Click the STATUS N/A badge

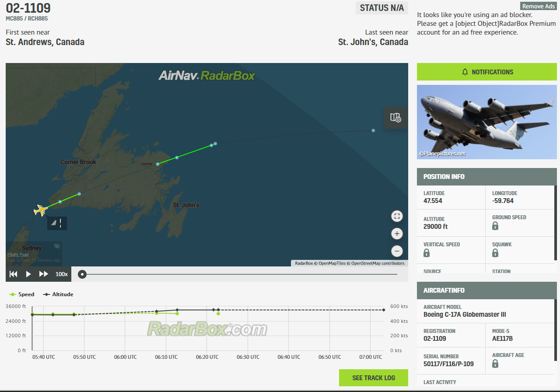click(382, 8)
